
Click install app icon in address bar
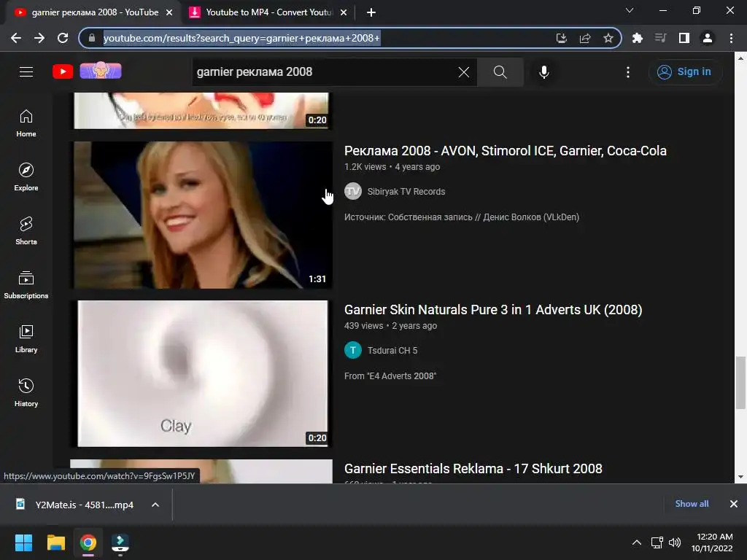561,38
